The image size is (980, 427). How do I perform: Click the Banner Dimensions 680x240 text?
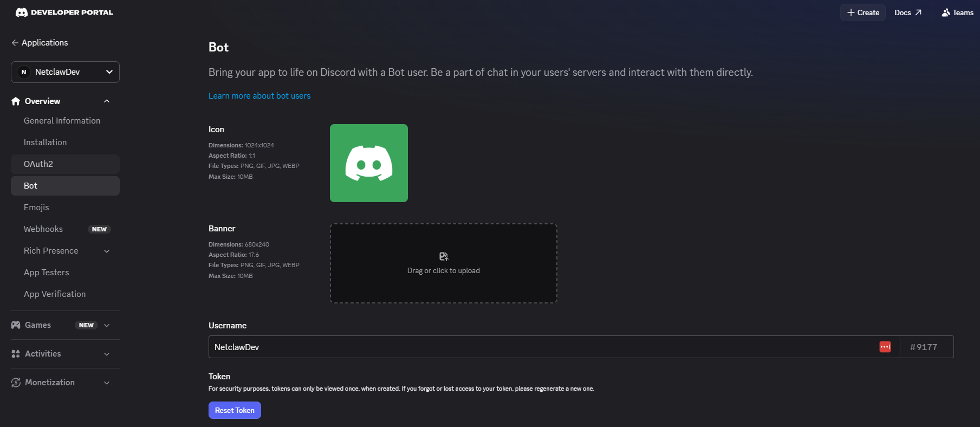[x=239, y=244]
